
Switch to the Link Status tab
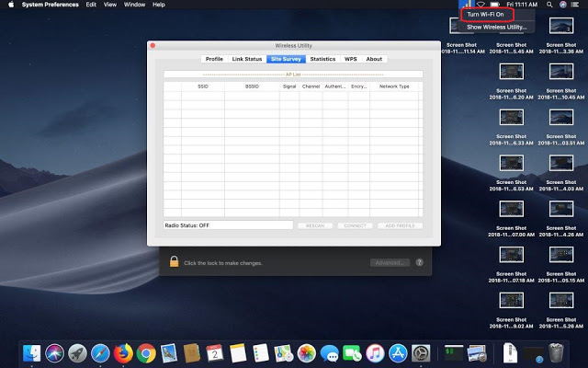coord(246,59)
